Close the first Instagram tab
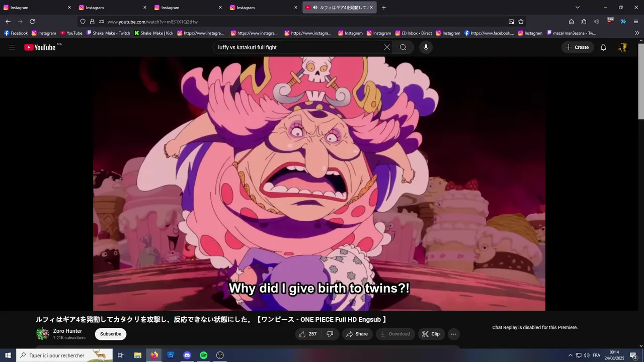This screenshot has height=362, width=644. (x=69, y=8)
